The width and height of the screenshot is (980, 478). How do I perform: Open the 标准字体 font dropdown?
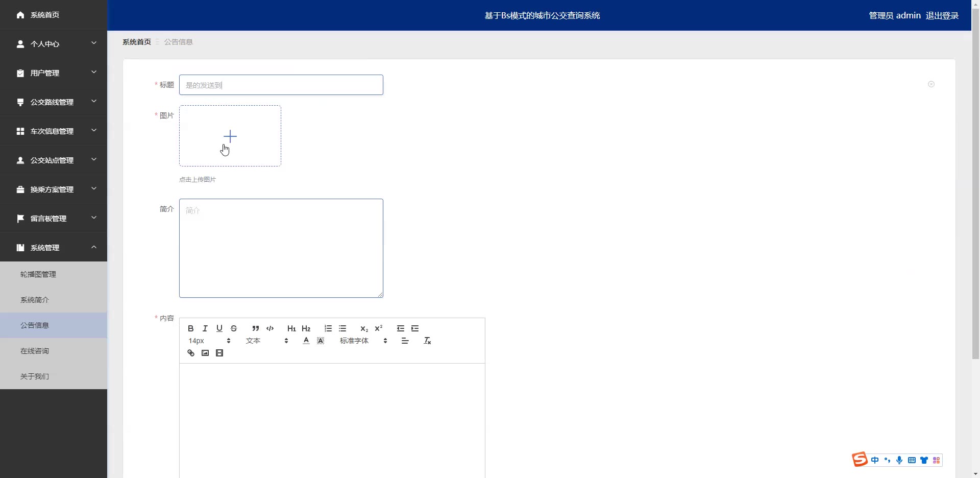[x=363, y=341]
